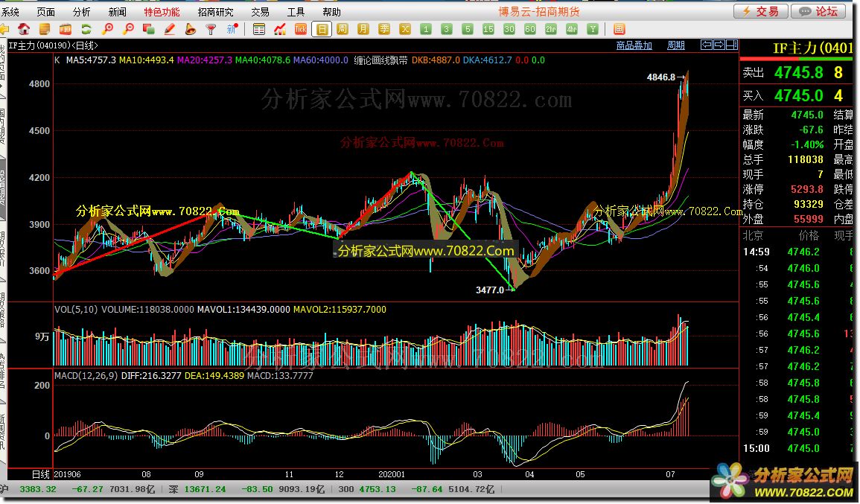Image resolution: width=860 pixels, height=504 pixels.
Task: Click the 深 index value 13671.24
Action: 206,489
